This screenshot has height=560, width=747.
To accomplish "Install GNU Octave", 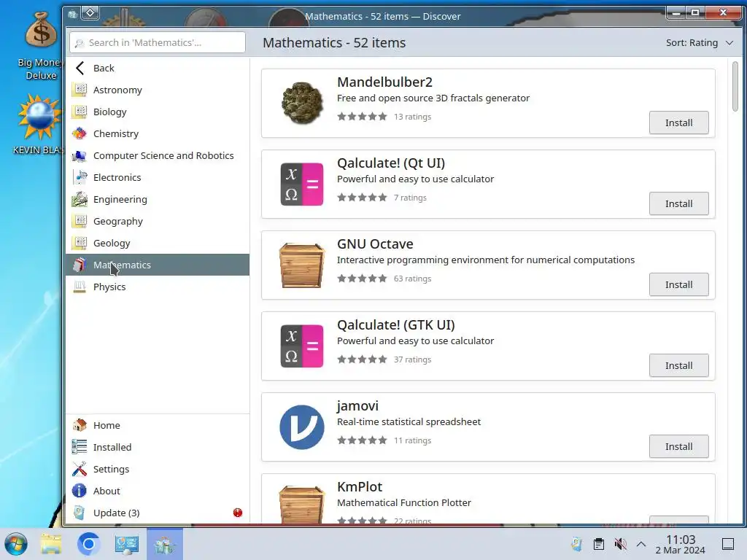I will (x=678, y=285).
